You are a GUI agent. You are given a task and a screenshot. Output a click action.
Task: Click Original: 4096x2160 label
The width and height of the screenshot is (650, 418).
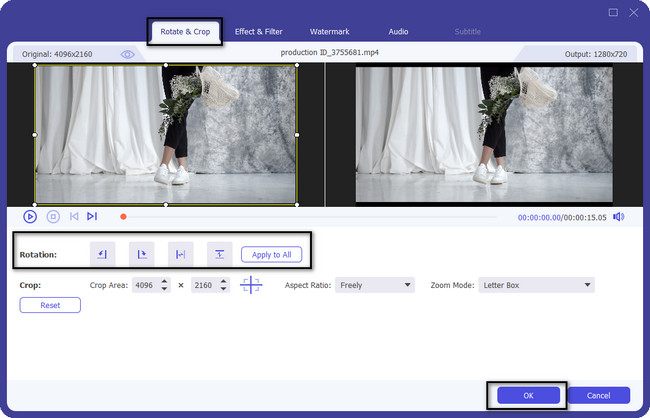[x=57, y=54]
